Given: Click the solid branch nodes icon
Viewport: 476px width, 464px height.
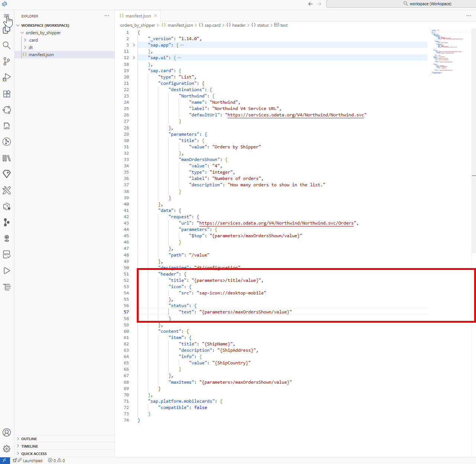Looking at the screenshot, I should (x=6, y=222).
